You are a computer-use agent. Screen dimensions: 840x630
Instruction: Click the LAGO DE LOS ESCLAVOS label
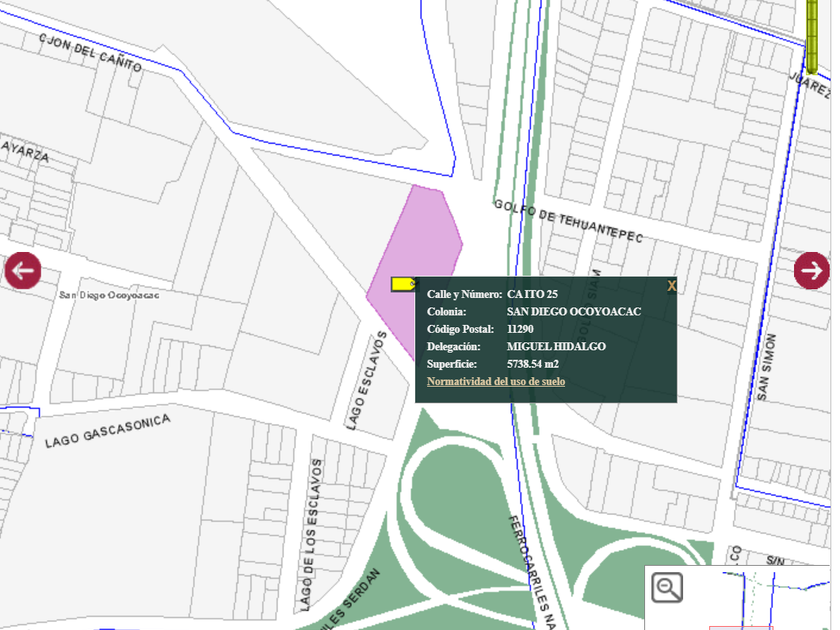[x=311, y=535]
